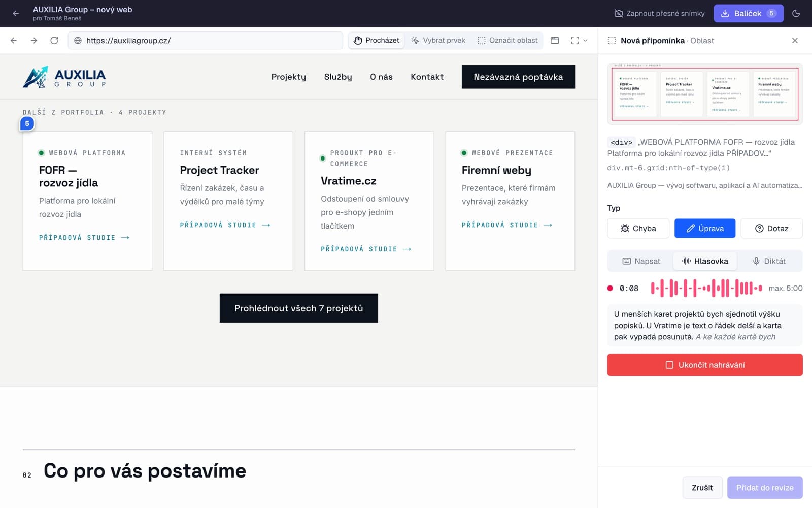812x508 pixels.
Task: Click the selected area screenshot thumbnail
Action: pos(705,94)
